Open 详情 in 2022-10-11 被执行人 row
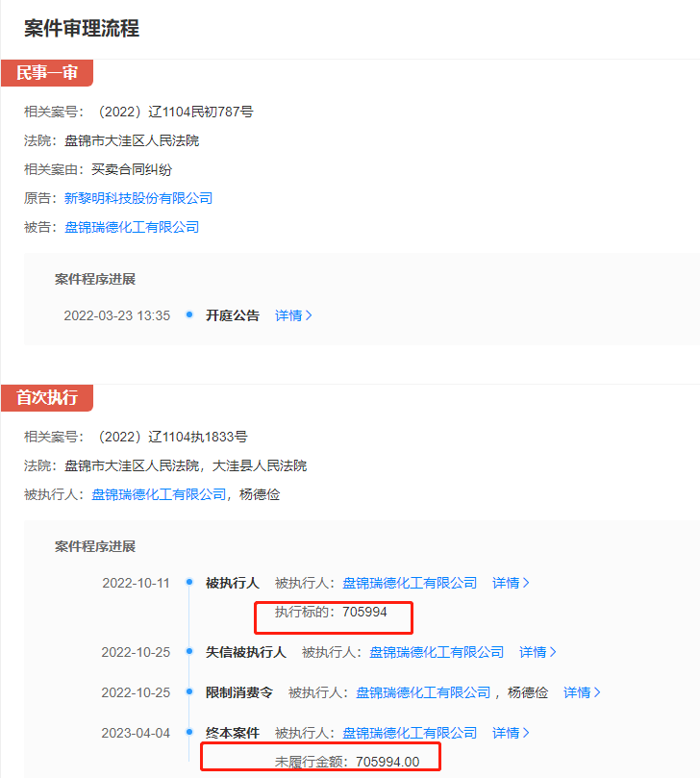This screenshot has height=778, width=700. pyautogui.click(x=511, y=583)
